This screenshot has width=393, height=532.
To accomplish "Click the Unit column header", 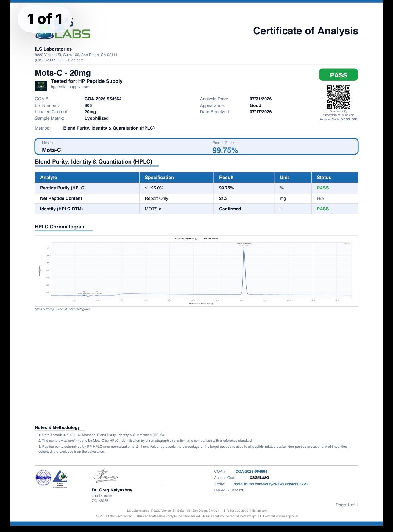I will 293,178.
